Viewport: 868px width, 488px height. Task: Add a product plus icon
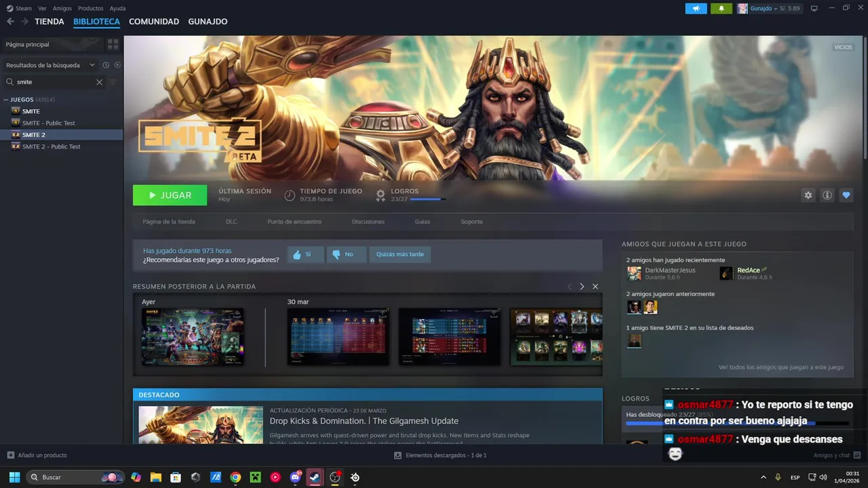(x=10, y=455)
